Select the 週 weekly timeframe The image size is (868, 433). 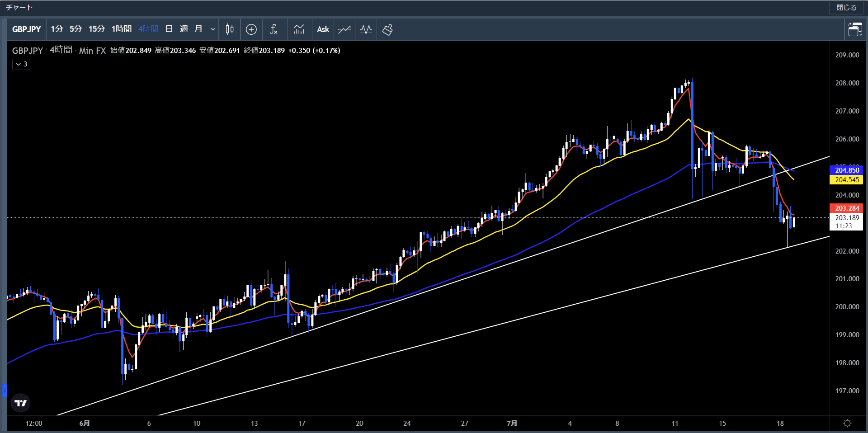[x=184, y=29]
